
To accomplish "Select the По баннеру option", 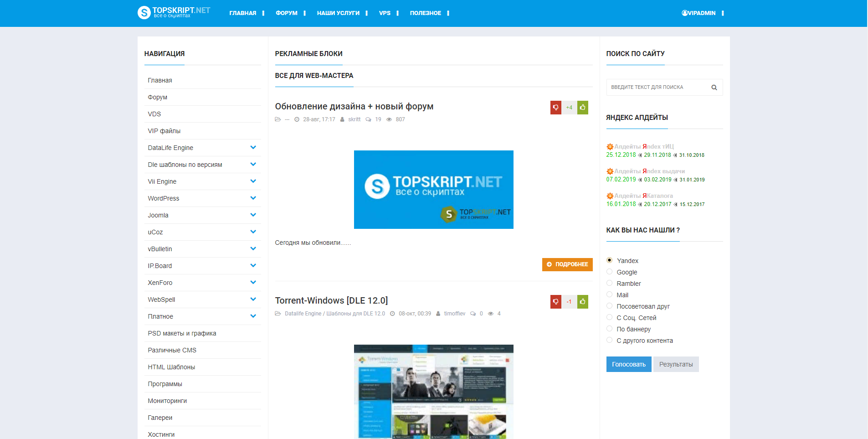I will (609, 329).
